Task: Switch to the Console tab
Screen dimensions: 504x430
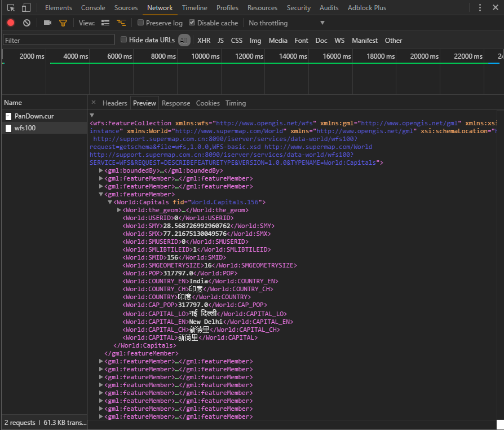Action: click(93, 8)
